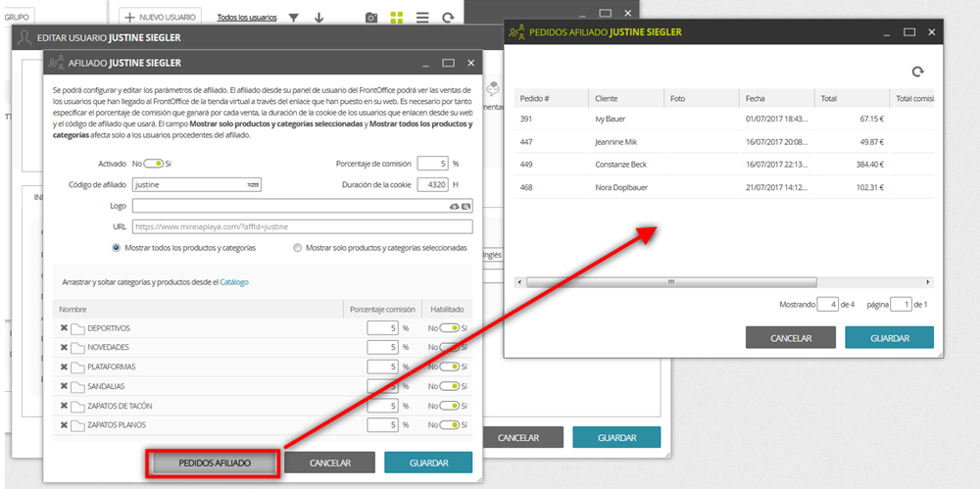Remove the DEPORTIVOS category with X icon
Viewport: 980px width, 489px height.
point(64,328)
